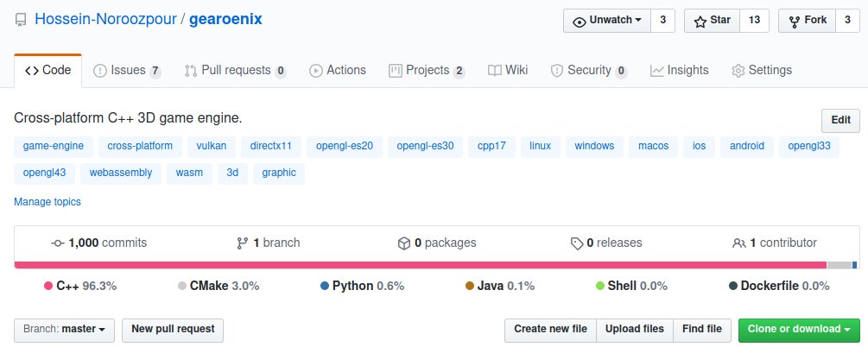Click the Issues exclamation circle icon
Viewport: 868px width, 347px height.
[x=99, y=71]
